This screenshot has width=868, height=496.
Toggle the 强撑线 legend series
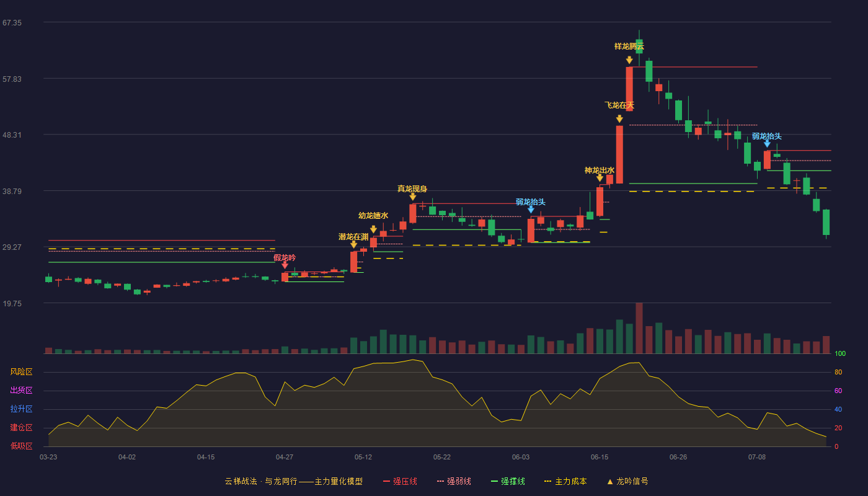point(508,481)
